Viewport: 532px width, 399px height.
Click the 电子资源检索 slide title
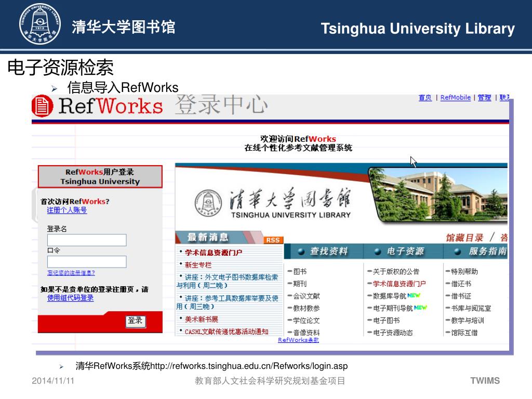(60, 67)
